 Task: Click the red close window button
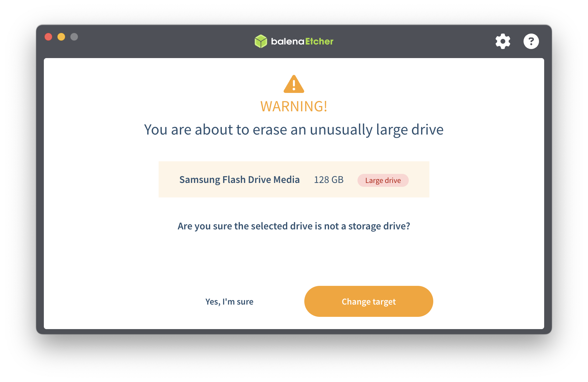[x=48, y=37]
